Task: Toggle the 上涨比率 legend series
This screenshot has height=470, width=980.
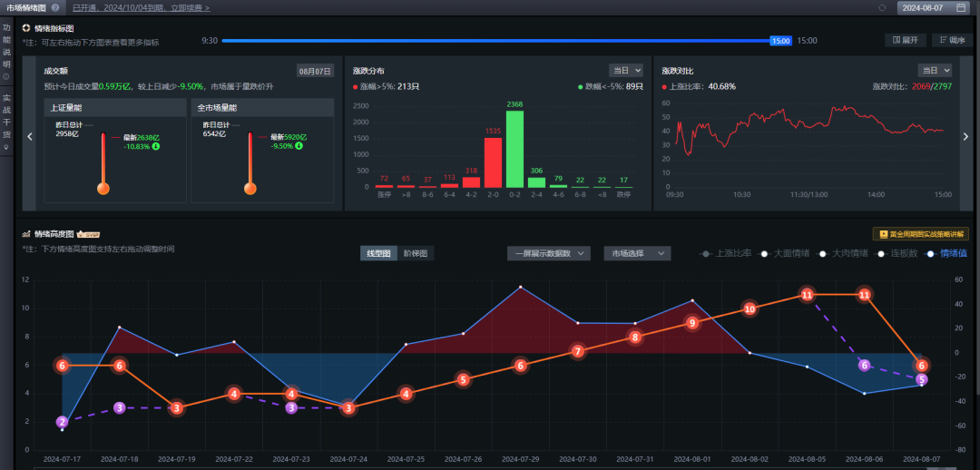Action: (x=725, y=254)
